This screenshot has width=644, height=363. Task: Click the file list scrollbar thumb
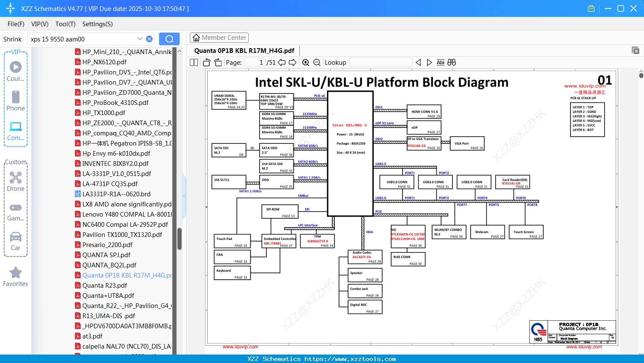179,239
